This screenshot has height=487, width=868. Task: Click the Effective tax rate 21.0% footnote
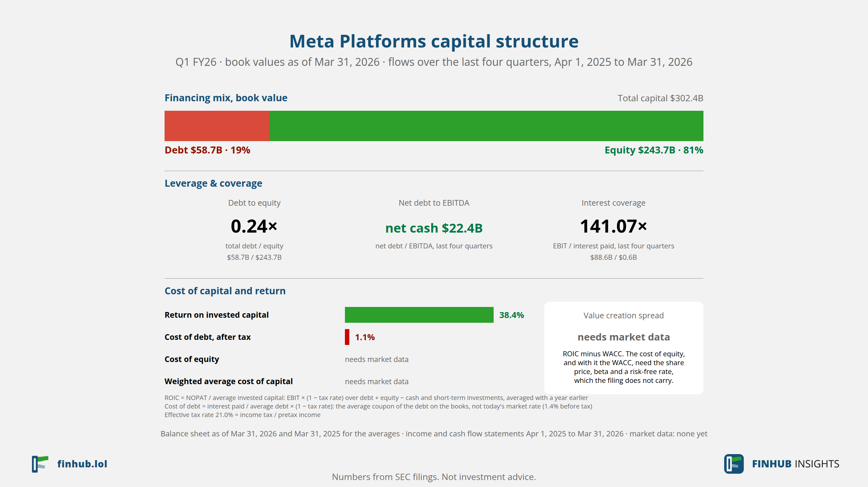pos(242,415)
